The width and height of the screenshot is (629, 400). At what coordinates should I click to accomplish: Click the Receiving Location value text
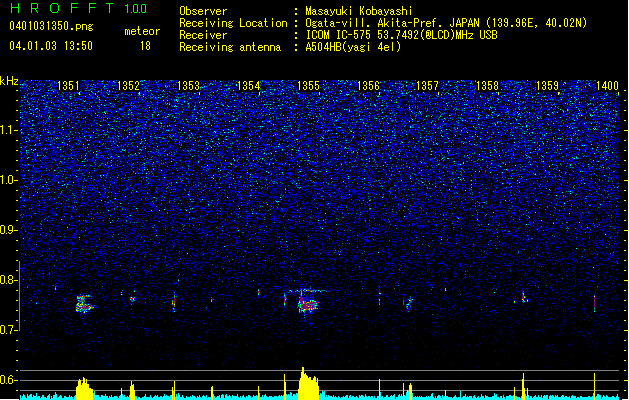click(446, 23)
